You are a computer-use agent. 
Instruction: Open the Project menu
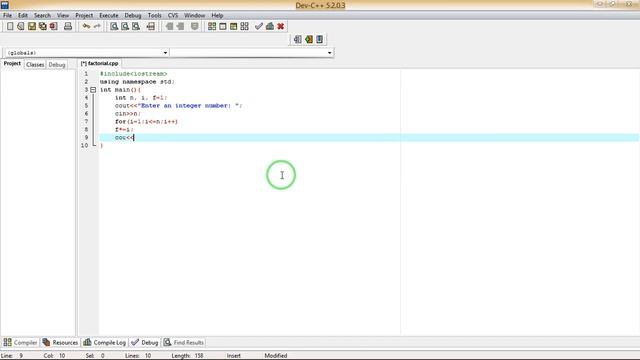point(84,16)
